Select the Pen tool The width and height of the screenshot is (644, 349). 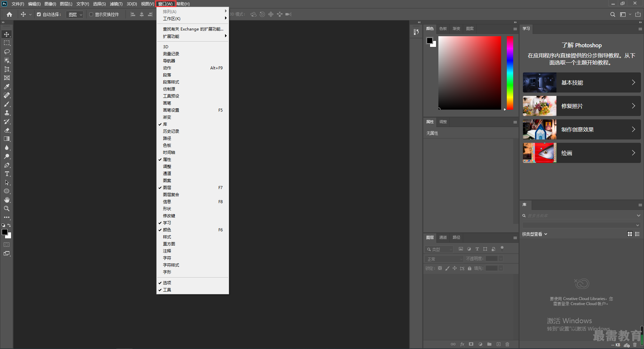(x=7, y=165)
